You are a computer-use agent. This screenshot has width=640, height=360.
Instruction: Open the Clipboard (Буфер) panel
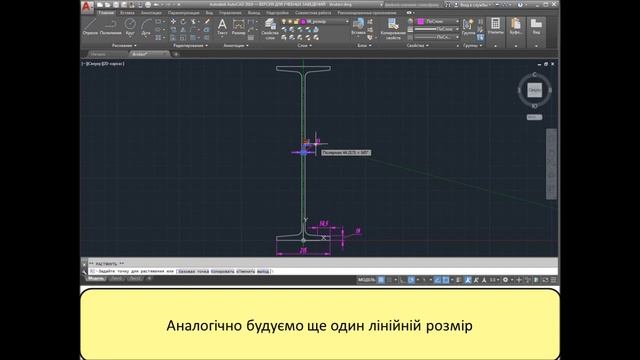516,27
